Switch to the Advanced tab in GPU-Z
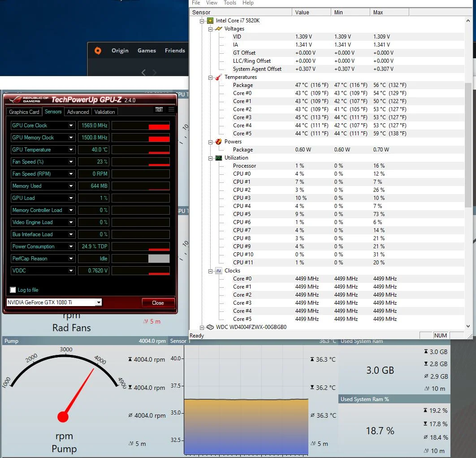 coord(78,112)
